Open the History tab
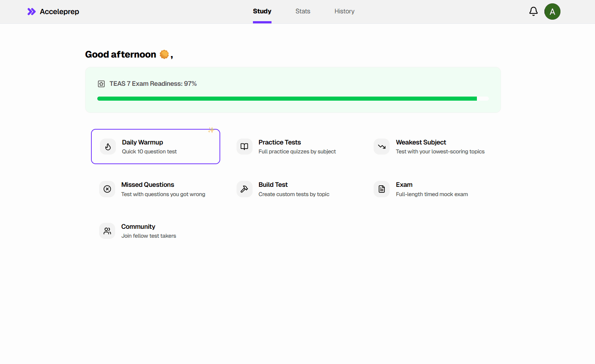 coord(344,12)
